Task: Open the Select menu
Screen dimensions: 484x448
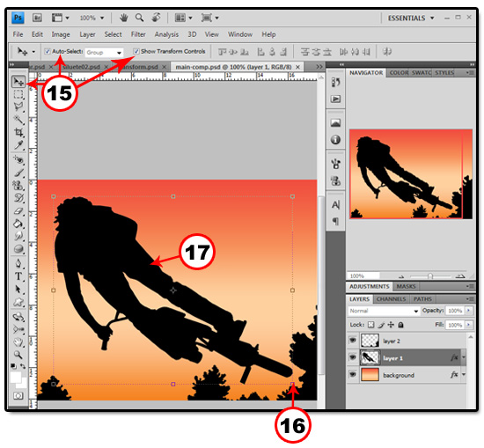Action: 113,34
